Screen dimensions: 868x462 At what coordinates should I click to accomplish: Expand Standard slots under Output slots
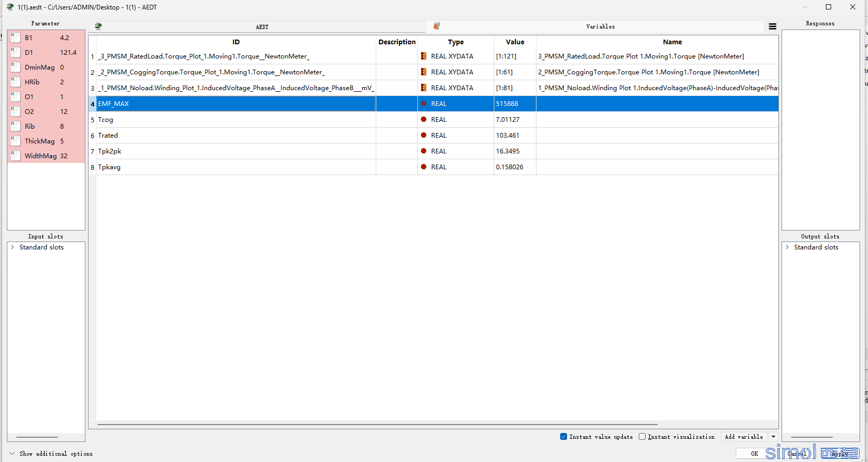[787, 247]
